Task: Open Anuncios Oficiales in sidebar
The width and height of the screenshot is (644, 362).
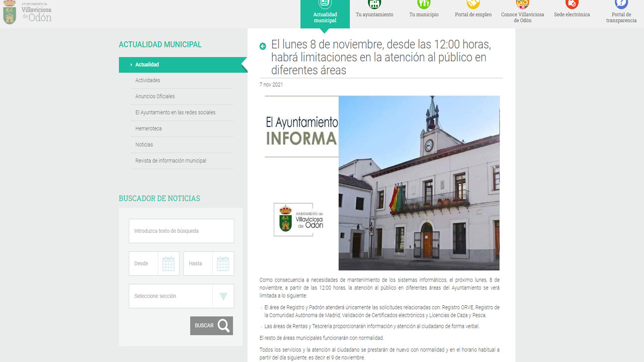Action: (x=155, y=97)
